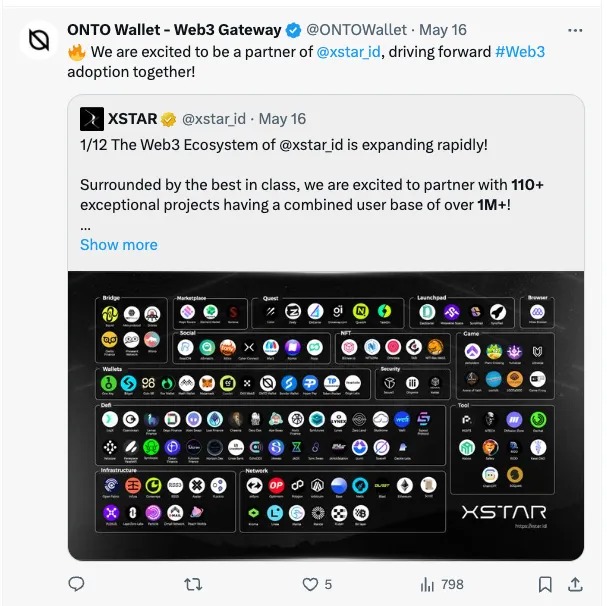This screenshot has height=606, width=607.
Task: Bookmark this tweet
Action: [545, 583]
